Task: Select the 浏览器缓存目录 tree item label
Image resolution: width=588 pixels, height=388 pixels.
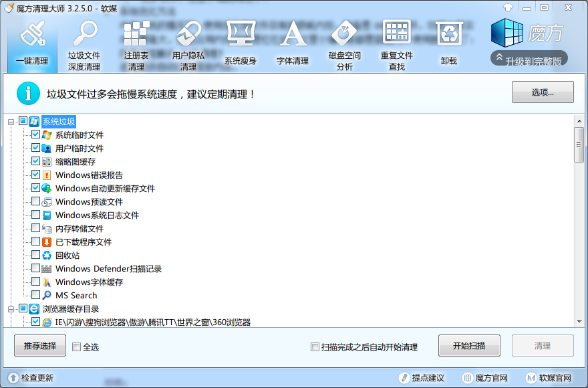Action: (71, 309)
